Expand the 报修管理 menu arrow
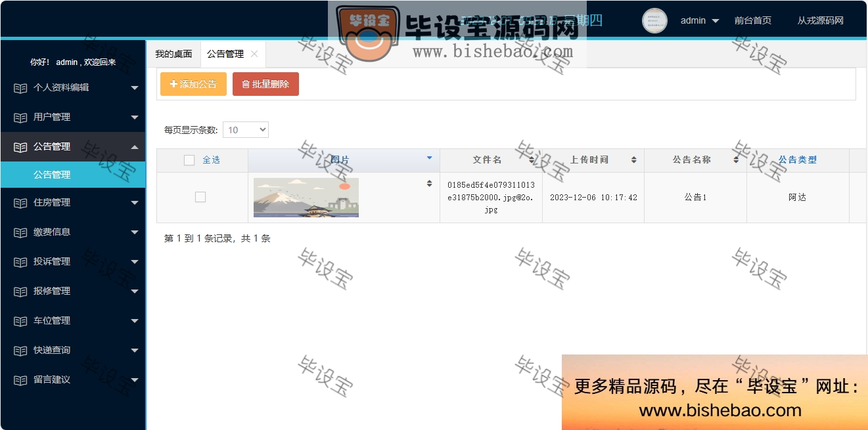The width and height of the screenshot is (868, 430). pyautogui.click(x=135, y=291)
